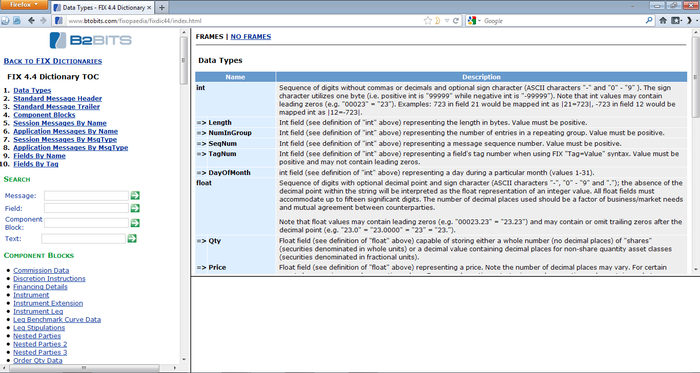Close the Data Types browser tab
Viewport: 700px width, 373px height.
pos(150,8)
